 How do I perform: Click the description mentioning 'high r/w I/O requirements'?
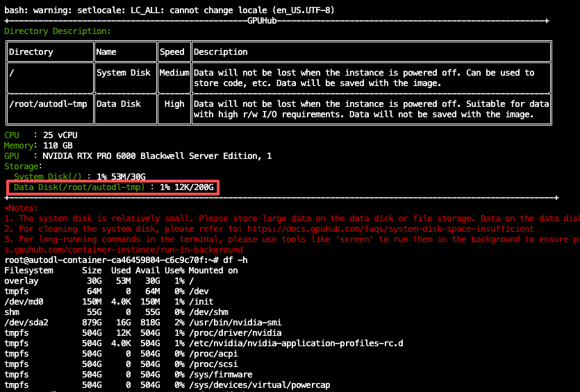[371, 109]
